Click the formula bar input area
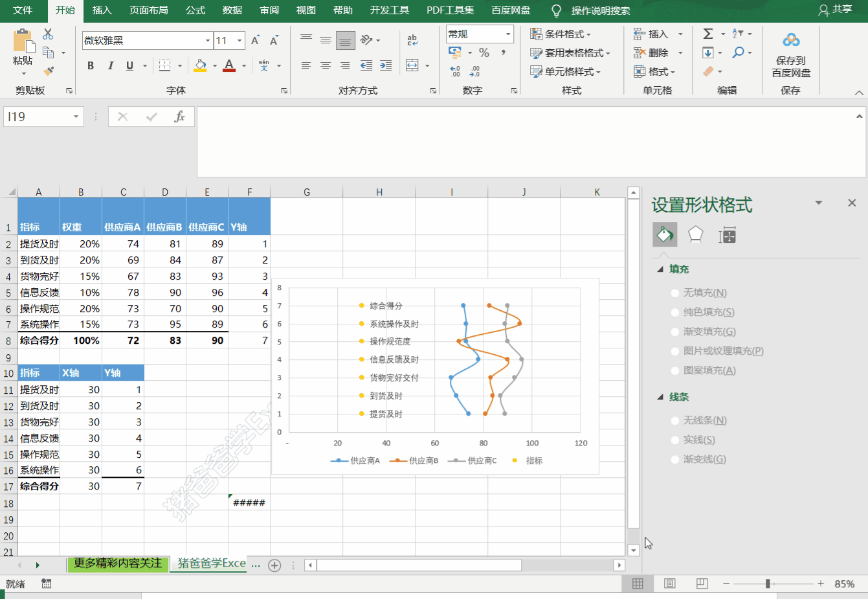The image size is (868, 599). (531, 142)
